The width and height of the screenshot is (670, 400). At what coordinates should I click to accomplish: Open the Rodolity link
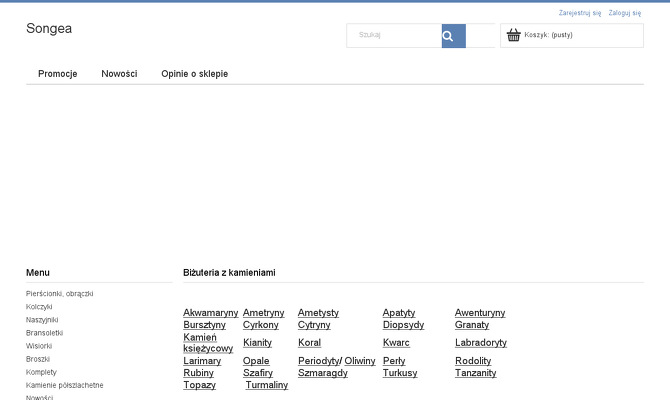(x=473, y=361)
